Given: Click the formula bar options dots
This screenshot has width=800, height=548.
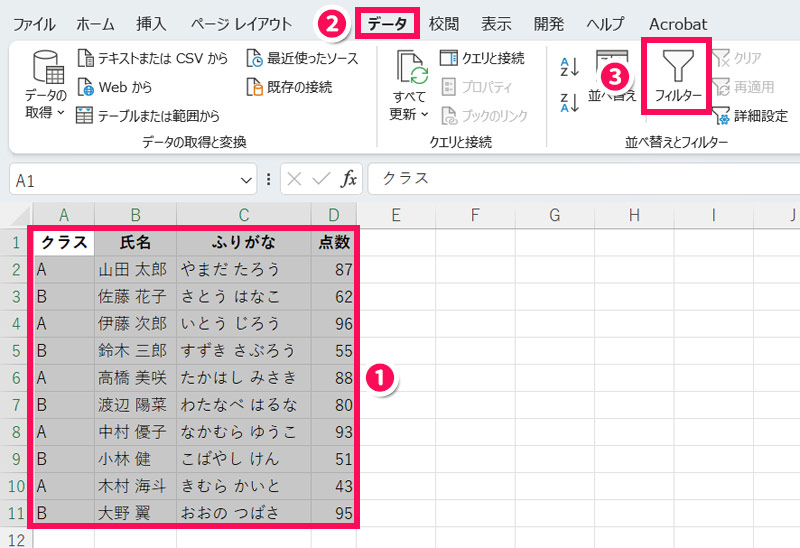Looking at the screenshot, I should [x=268, y=179].
